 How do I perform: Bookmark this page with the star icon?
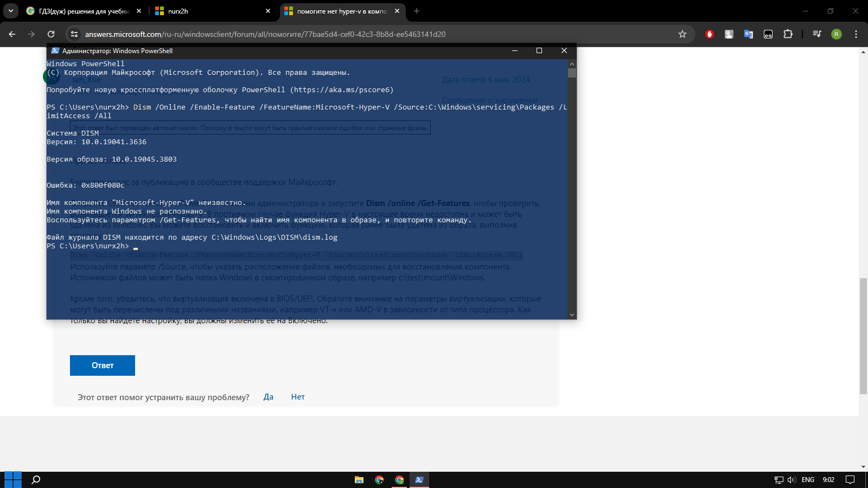[682, 34]
